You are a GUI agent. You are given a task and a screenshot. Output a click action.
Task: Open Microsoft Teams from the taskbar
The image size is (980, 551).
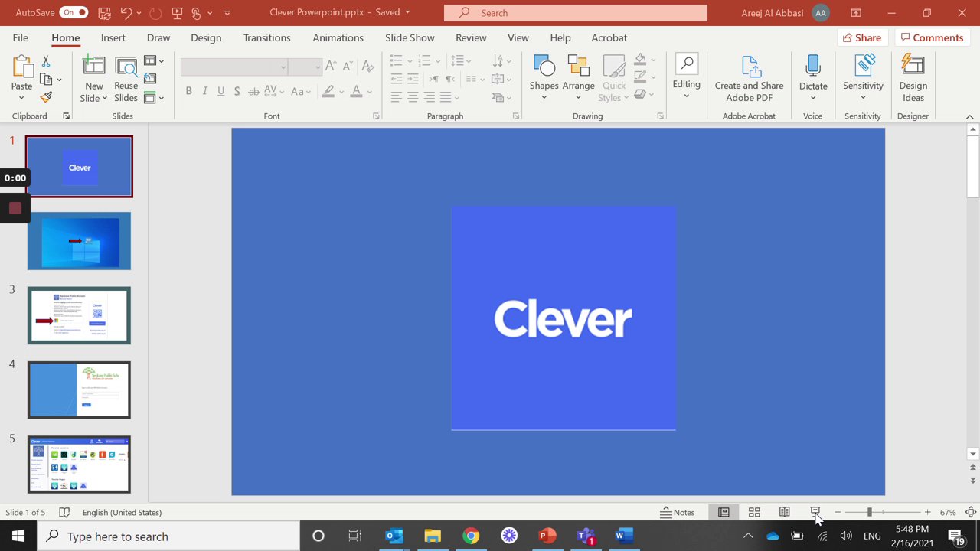[x=586, y=536]
